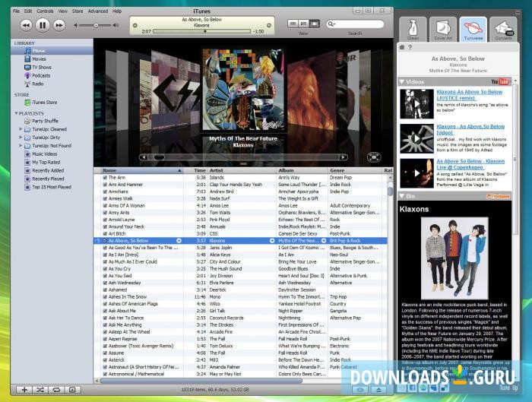Image resolution: width=532 pixels, height=402 pixels.
Task: Open the File menu
Action: point(16,11)
